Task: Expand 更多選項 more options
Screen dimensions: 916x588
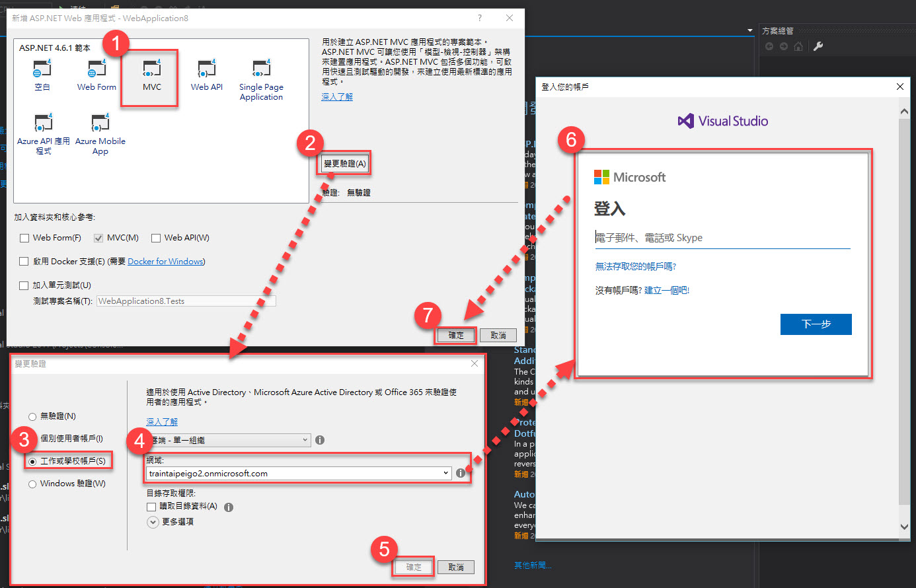Action: click(x=153, y=522)
